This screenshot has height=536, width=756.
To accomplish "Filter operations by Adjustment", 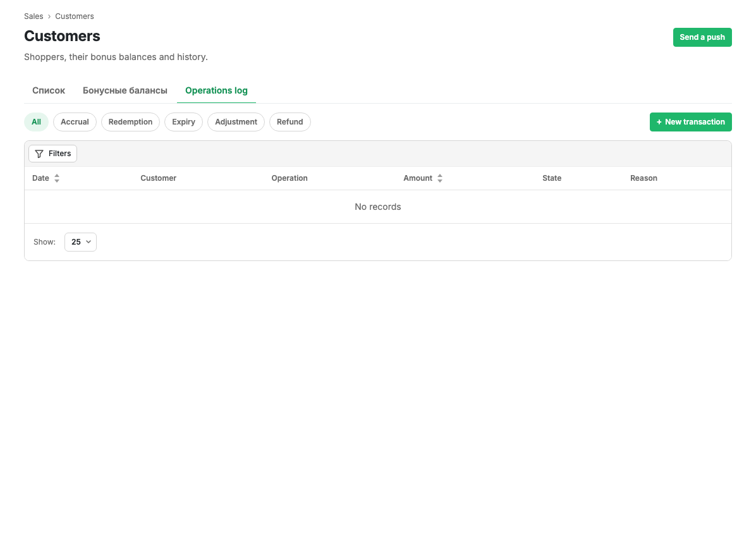I will tap(236, 122).
